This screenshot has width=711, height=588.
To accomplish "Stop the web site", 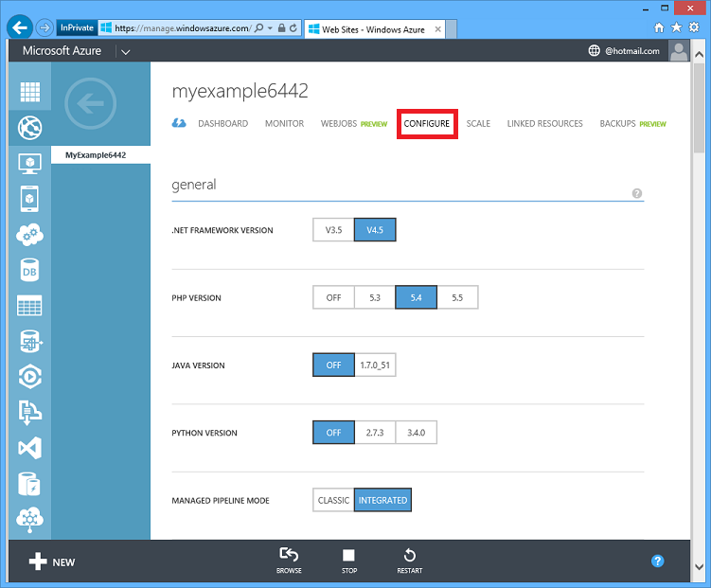I will click(349, 561).
